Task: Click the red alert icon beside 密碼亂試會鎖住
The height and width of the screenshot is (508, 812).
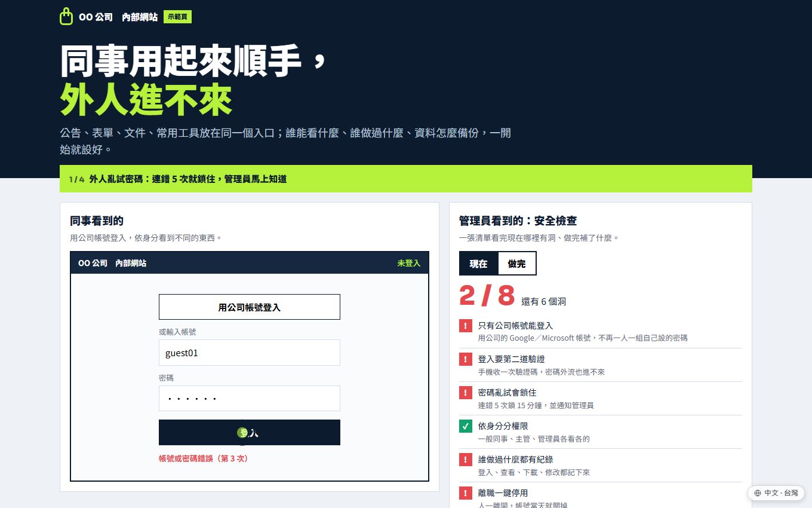Action: tap(466, 393)
